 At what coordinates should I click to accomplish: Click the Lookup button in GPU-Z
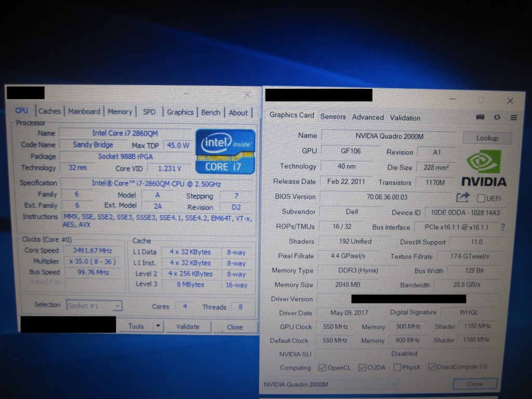click(487, 138)
